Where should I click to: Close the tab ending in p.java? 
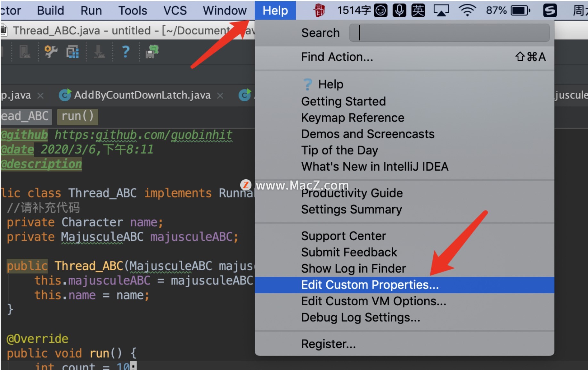click(x=40, y=96)
